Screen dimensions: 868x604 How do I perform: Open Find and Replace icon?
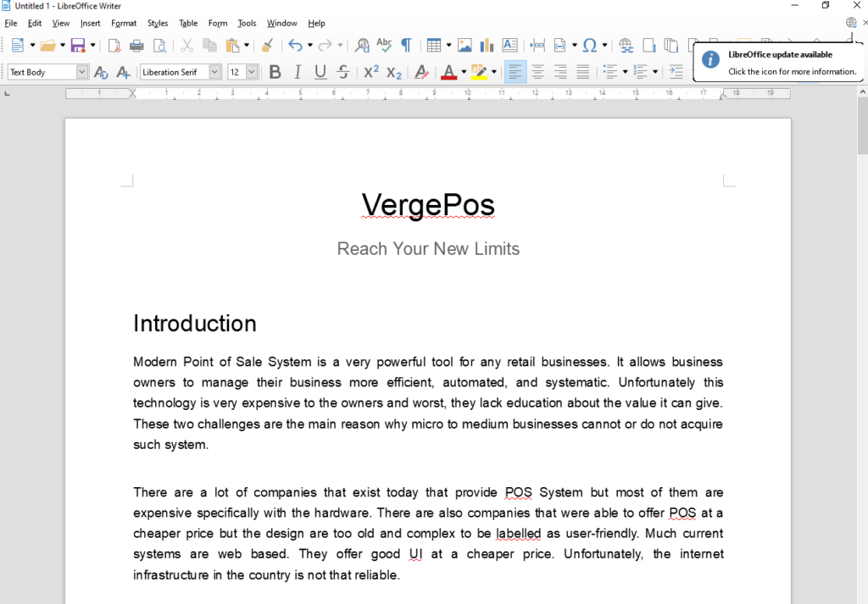tap(362, 46)
